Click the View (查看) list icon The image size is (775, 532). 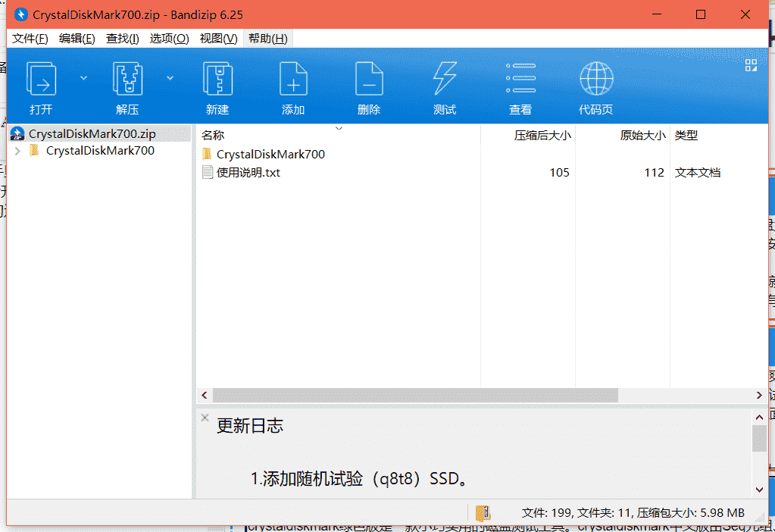point(520,78)
